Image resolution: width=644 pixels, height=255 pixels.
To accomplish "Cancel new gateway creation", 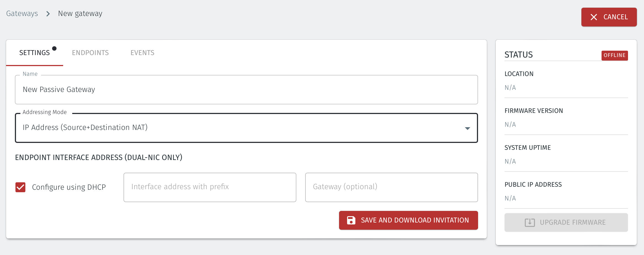I will point(609,17).
